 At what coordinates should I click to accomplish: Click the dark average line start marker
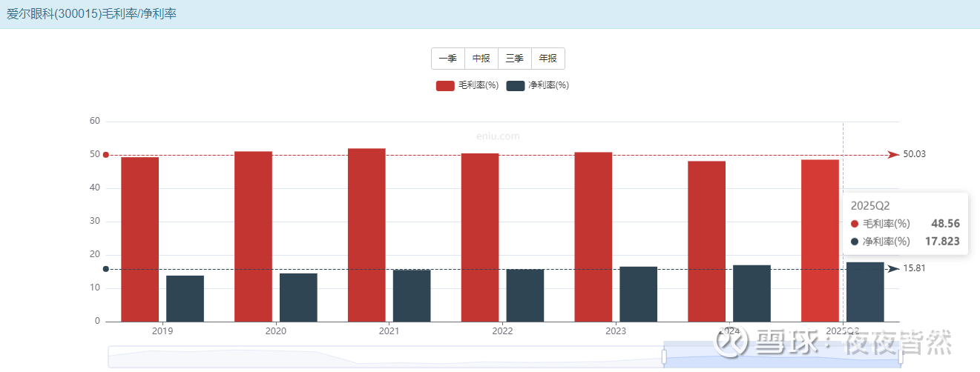click(x=106, y=269)
